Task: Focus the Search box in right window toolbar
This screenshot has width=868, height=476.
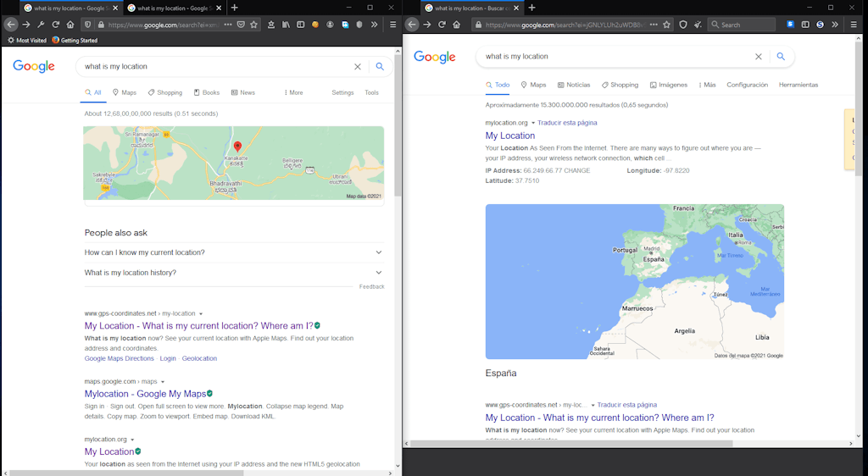Action: (742, 25)
